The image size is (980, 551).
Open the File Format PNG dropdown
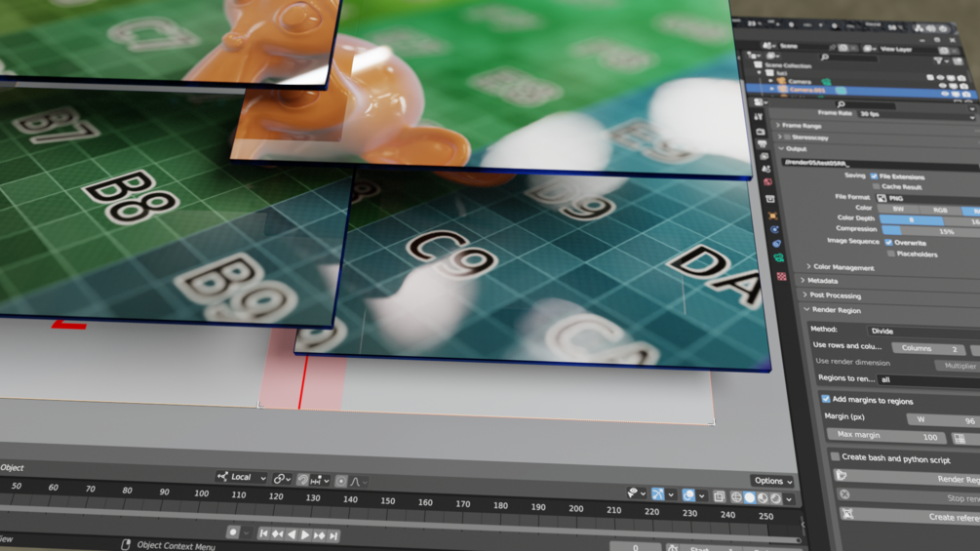927,198
